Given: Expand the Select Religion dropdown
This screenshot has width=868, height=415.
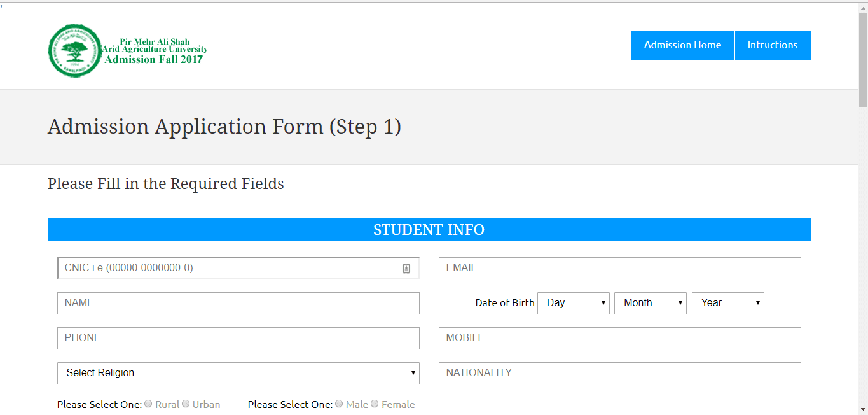Looking at the screenshot, I should [238, 373].
